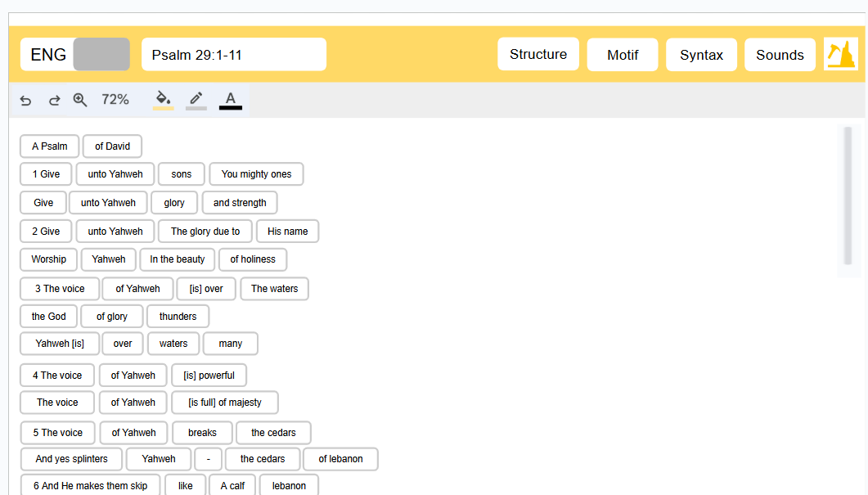Click the undo arrow icon
This screenshot has height=495, width=868.
(x=25, y=100)
